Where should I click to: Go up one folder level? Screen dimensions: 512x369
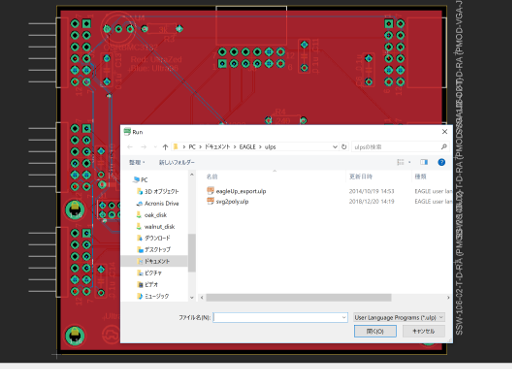pyautogui.click(x=165, y=147)
